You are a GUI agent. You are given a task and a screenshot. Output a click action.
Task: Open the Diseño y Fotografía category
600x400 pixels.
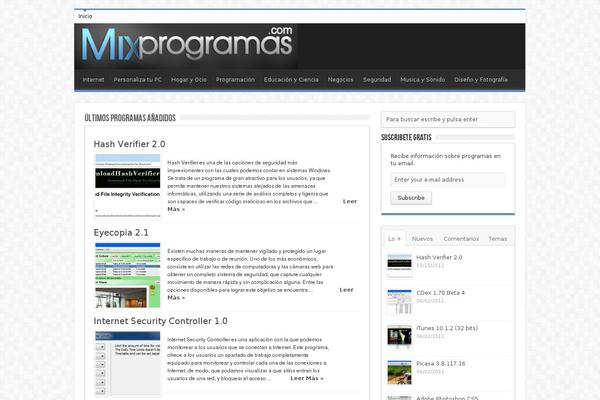click(x=481, y=80)
